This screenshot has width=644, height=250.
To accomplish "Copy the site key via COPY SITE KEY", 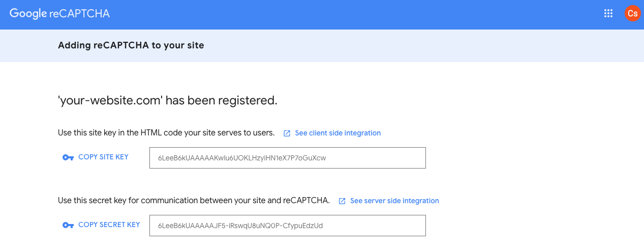I will point(103,157).
